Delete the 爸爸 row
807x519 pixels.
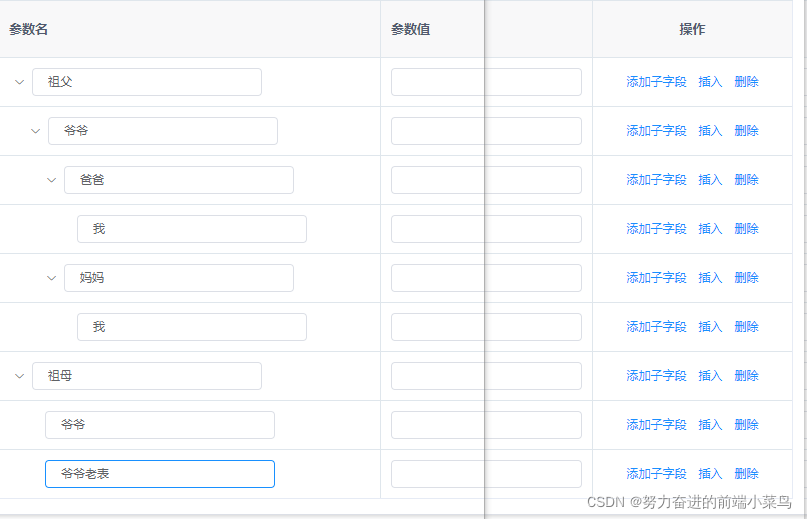(746, 180)
